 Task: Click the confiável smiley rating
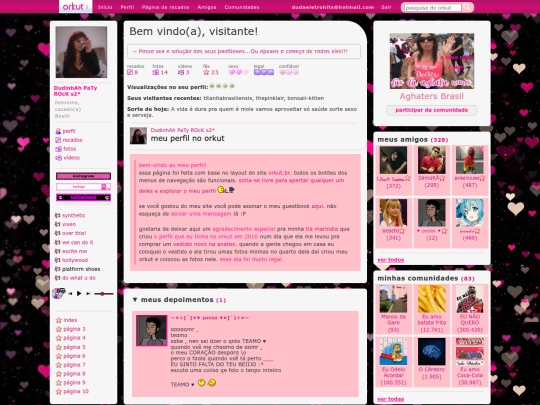point(289,72)
